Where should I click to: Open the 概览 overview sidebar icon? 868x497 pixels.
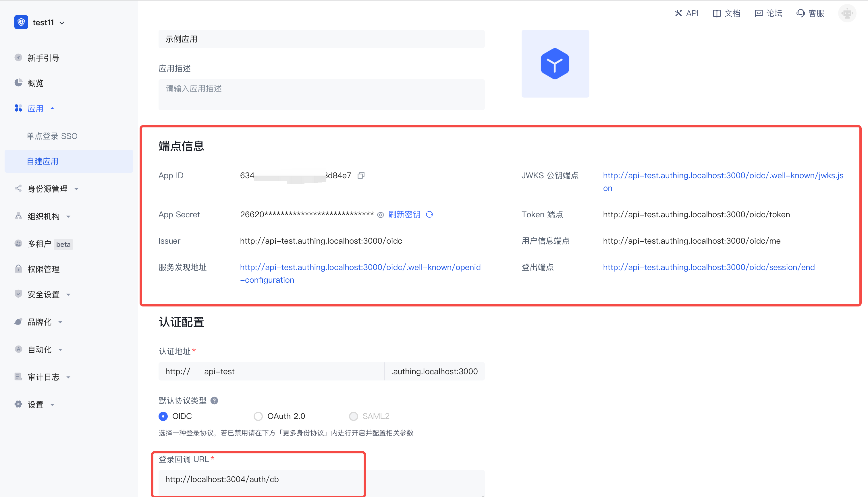[x=18, y=83]
